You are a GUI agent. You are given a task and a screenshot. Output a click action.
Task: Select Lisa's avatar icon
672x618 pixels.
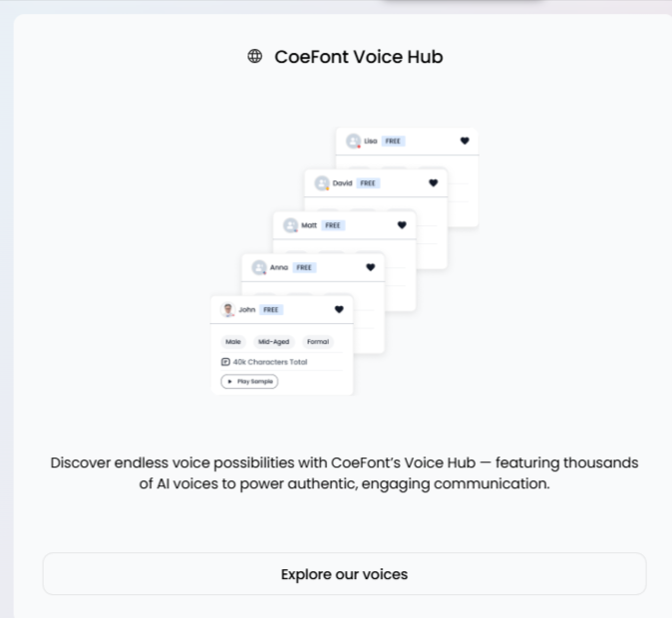coord(353,142)
